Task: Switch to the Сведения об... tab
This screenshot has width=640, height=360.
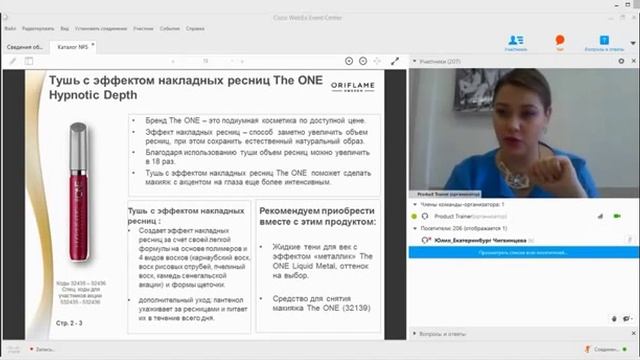Action: coord(24,47)
